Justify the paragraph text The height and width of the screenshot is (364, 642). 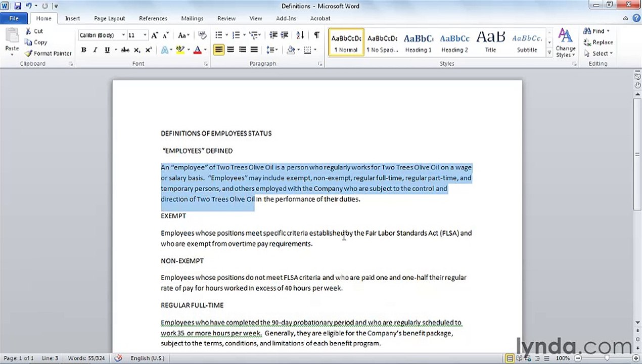click(254, 50)
